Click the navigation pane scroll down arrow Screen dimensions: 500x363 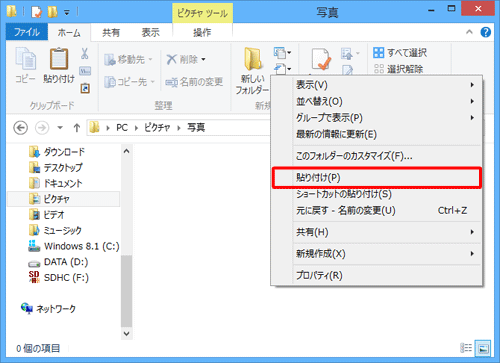coord(126,333)
